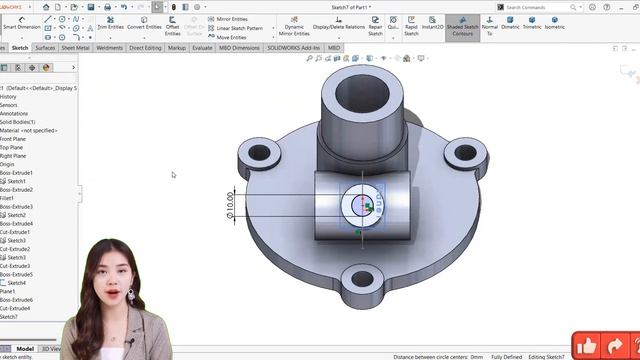This screenshot has width=640, height=360.
Task: Pick the Circle sketch tool
Action: pyautogui.click(x=62, y=19)
